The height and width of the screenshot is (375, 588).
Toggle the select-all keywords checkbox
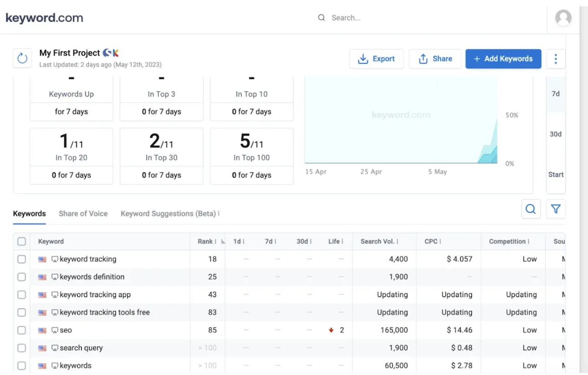(21, 241)
